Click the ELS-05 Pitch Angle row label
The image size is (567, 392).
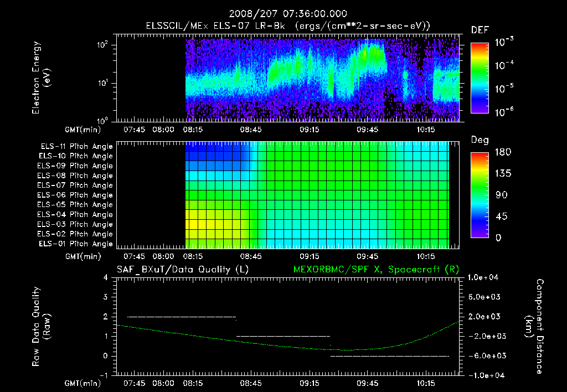[x=75, y=205]
